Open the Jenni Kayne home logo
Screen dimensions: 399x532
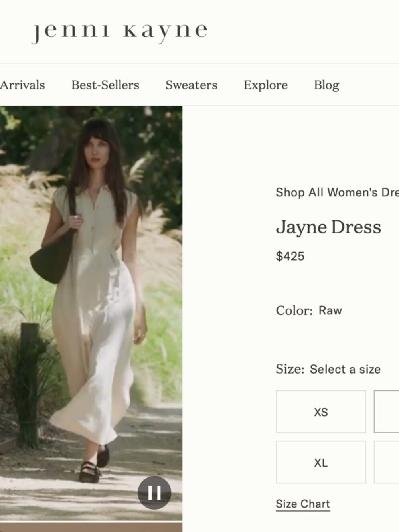click(120, 32)
